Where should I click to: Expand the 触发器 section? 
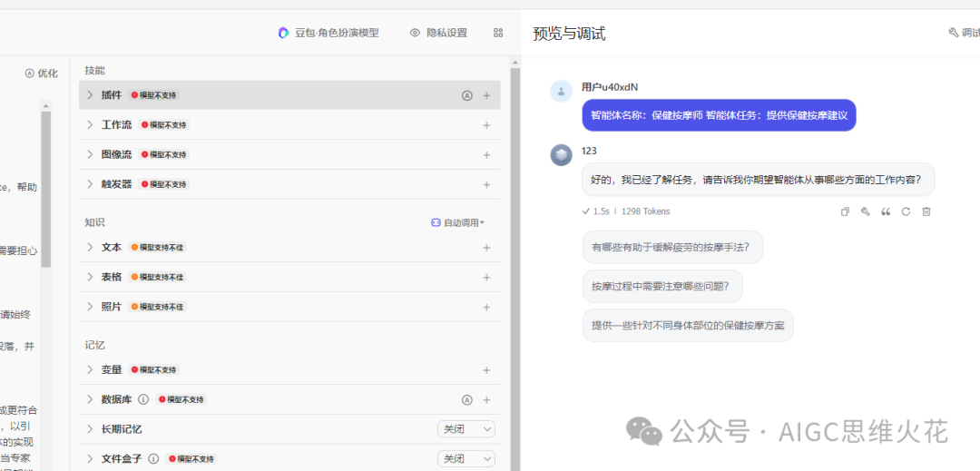click(x=90, y=184)
